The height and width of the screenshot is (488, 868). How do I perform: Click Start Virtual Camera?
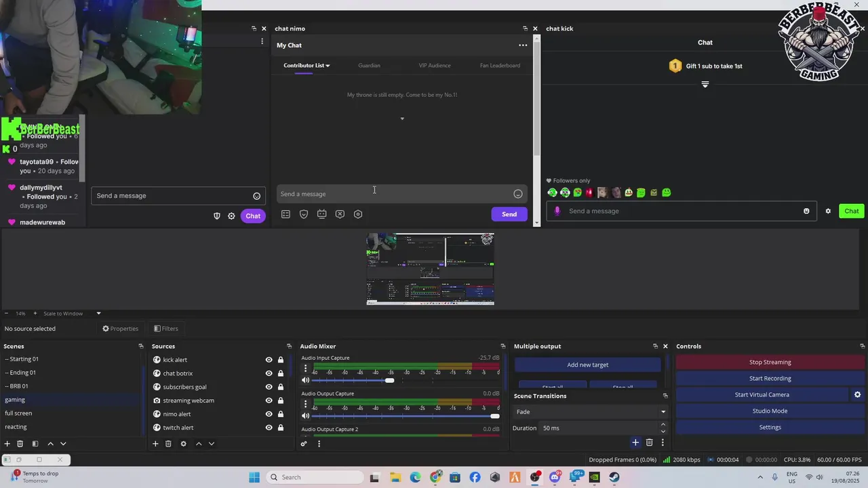(762, 394)
